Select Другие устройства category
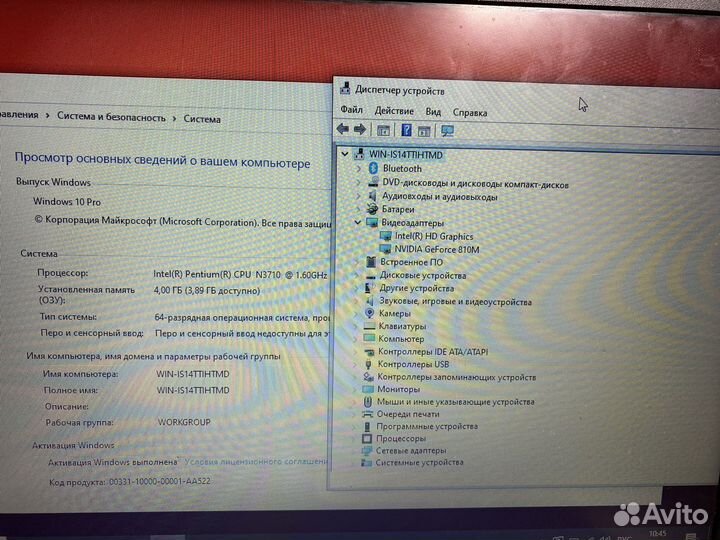The height and width of the screenshot is (540, 720). pos(416,288)
